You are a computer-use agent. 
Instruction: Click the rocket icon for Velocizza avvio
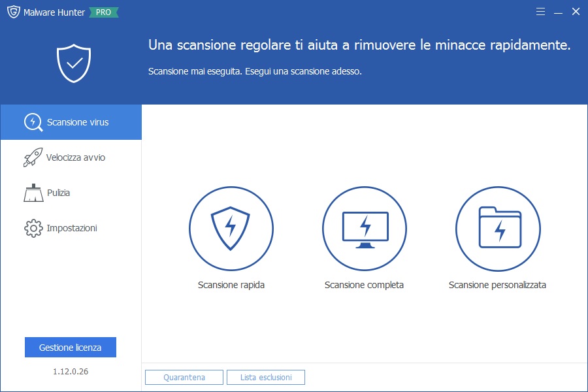pos(33,157)
